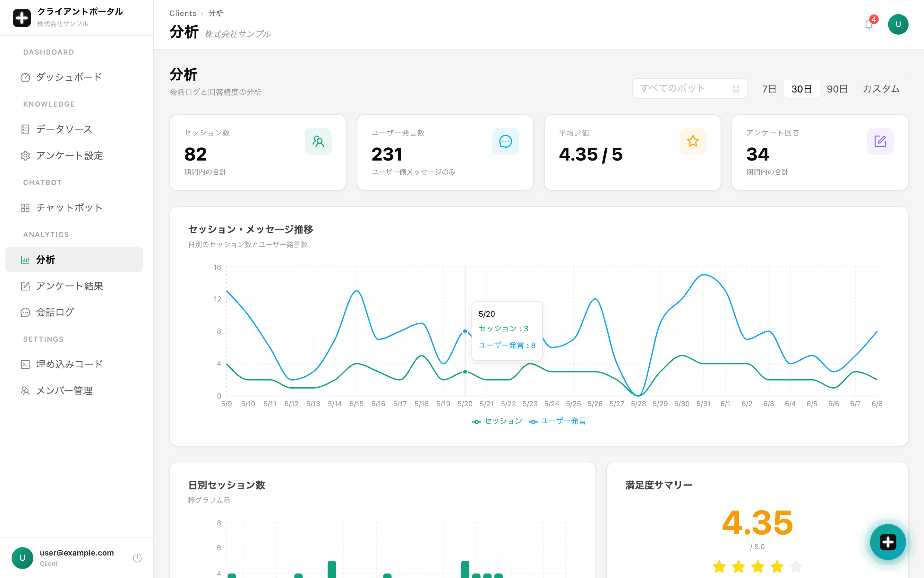Select the 30日 period tab
Screen dimensions: 924x578
click(801, 89)
